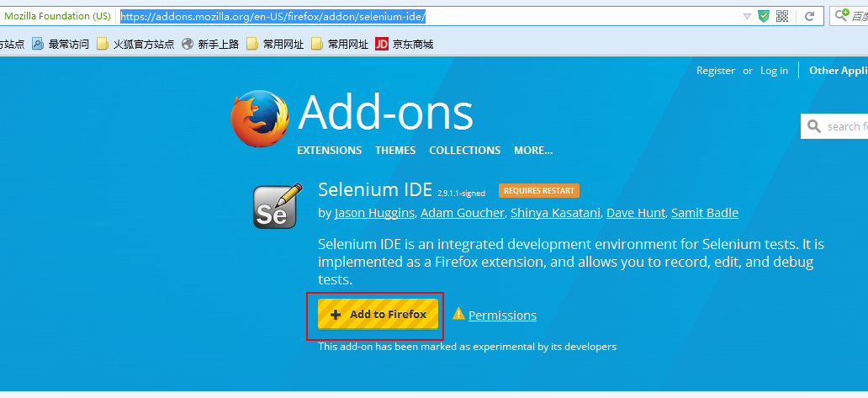Viewport: 868px width, 398px height.
Task: Click the Firefox logo beside Add-ons
Action: click(260, 118)
